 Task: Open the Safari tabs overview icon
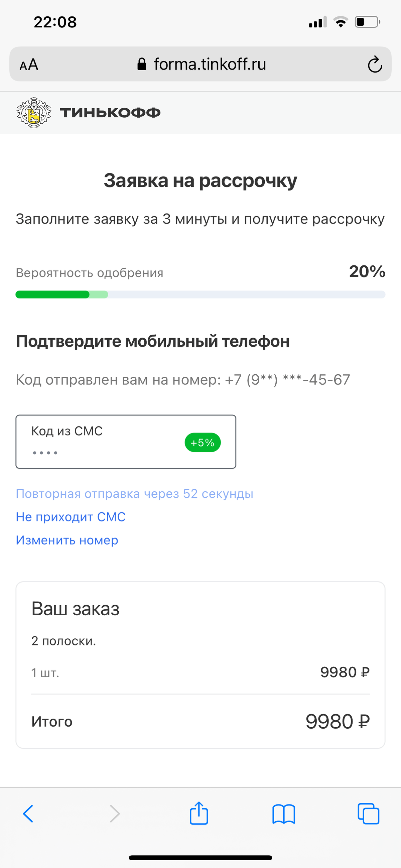click(368, 814)
